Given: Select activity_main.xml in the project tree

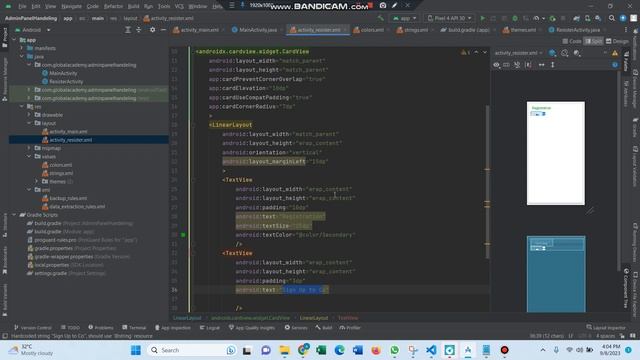Looking at the screenshot, I should pos(68,131).
